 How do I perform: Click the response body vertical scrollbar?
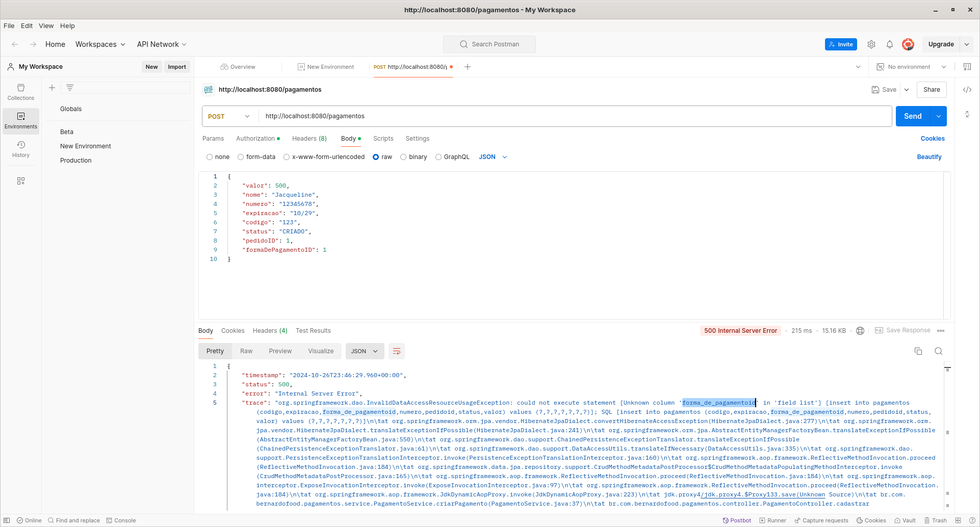tap(947, 436)
